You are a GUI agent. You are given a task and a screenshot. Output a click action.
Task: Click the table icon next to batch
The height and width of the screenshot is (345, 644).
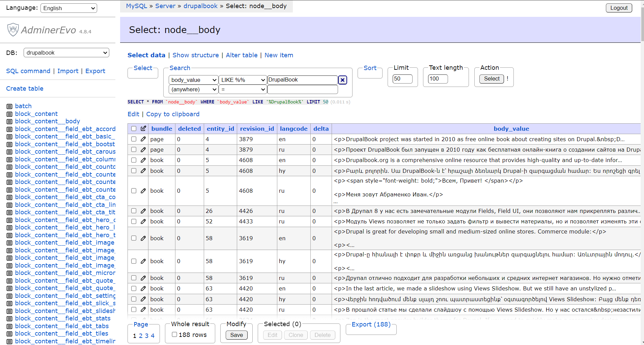click(x=9, y=106)
